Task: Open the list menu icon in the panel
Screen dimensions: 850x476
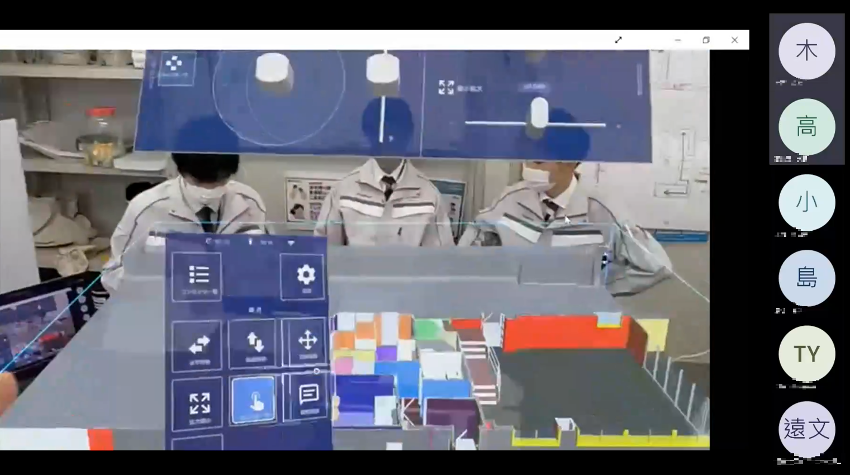Action: click(198, 275)
